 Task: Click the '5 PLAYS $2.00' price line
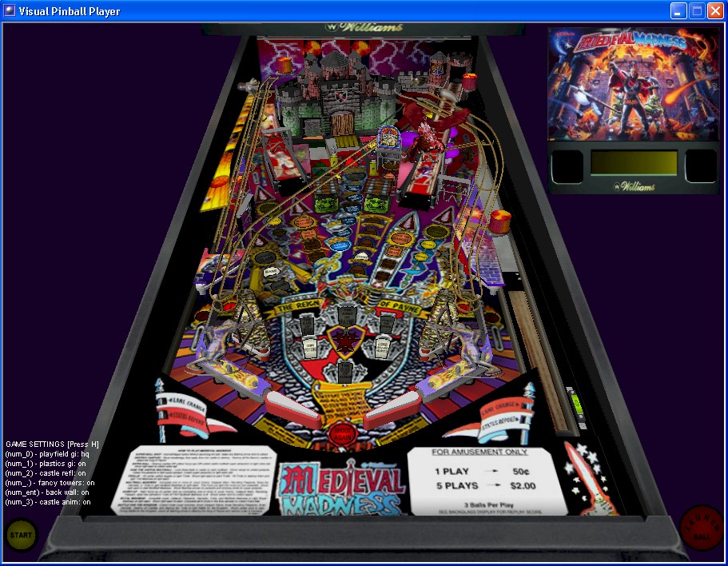pyautogui.click(x=486, y=486)
